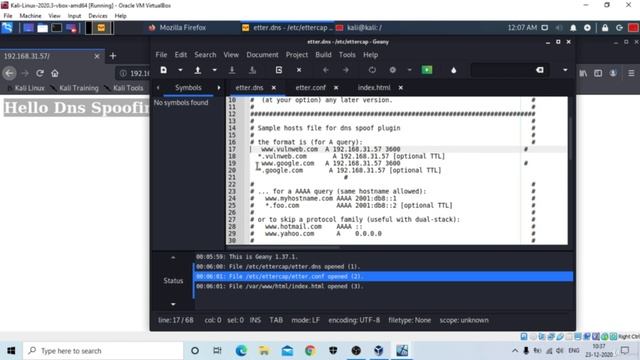Open the Kali Training bookmark
Screen dimensions: 640x360
click(75, 88)
